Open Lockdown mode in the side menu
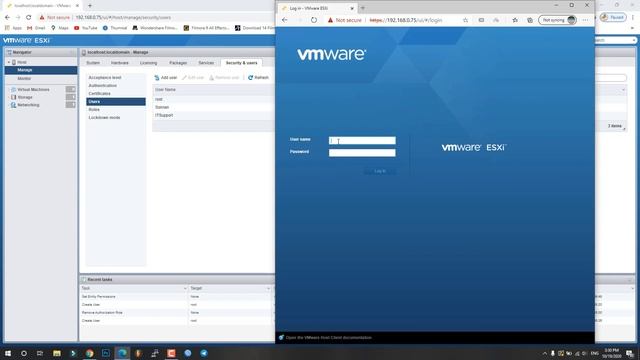640x360 pixels. pos(104,118)
